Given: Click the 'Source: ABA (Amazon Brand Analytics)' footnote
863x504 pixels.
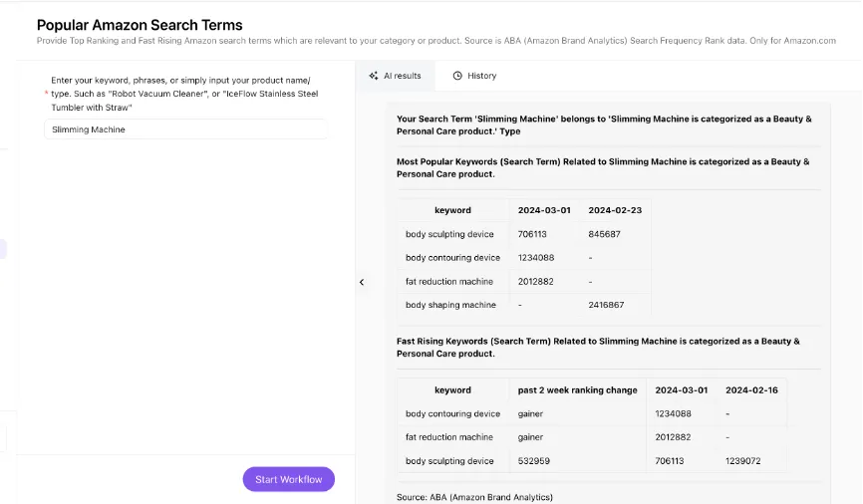Looking at the screenshot, I should coord(474,496).
